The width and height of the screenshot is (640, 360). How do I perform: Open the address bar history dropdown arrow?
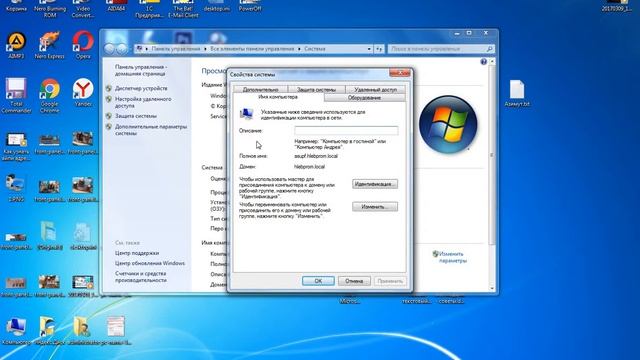pyautogui.click(x=369, y=49)
